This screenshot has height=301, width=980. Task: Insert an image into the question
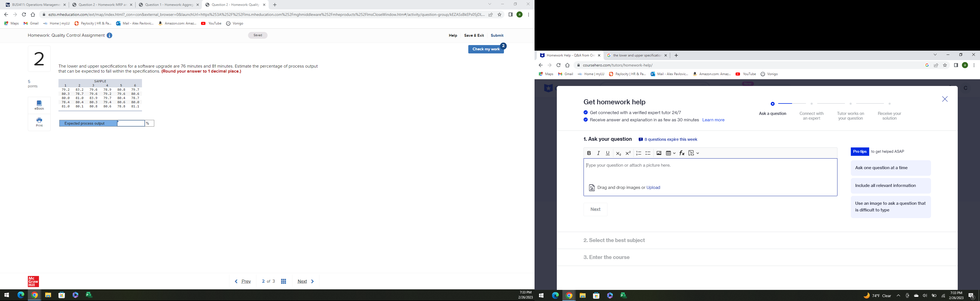tap(658, 153)
